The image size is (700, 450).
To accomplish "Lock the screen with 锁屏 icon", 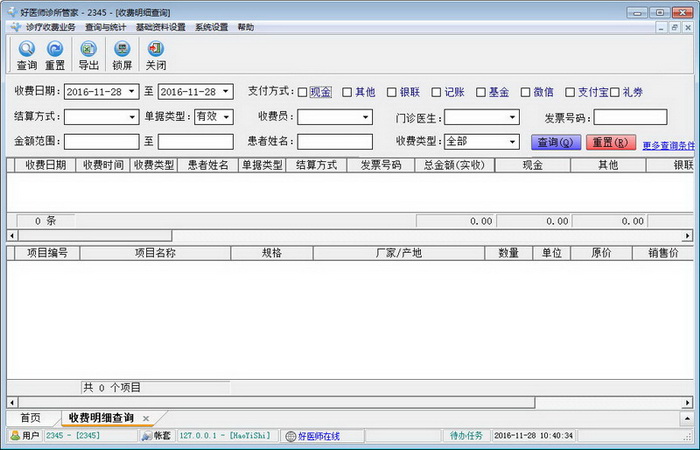I will pyautogui.click(x=122, y=49).
